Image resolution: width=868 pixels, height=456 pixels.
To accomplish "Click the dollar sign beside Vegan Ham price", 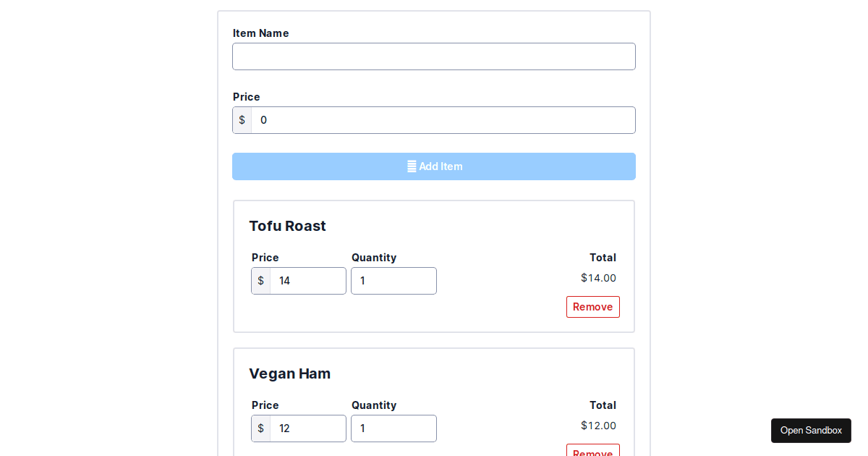I will point(260,428).
